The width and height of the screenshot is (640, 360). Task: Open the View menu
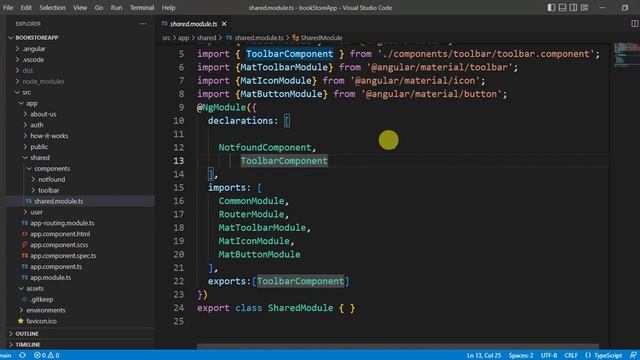click(x=80, y=7)
